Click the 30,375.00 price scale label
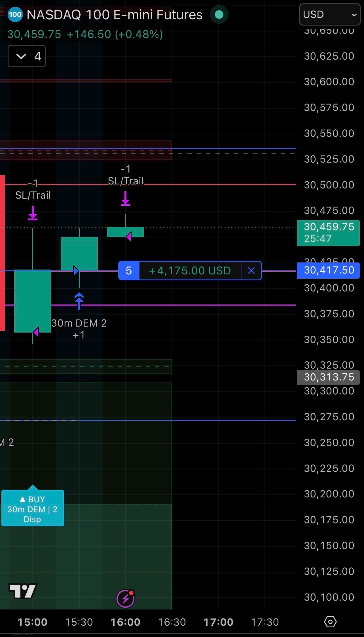This screenshot has height=637, width=364. click(x=329, y=314)
